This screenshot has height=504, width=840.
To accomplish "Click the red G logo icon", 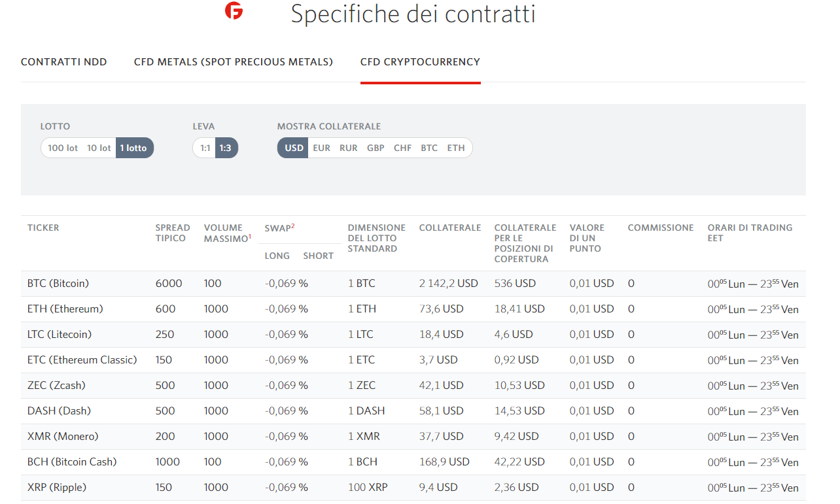I will pyautogui.click(x=234, y=10).
